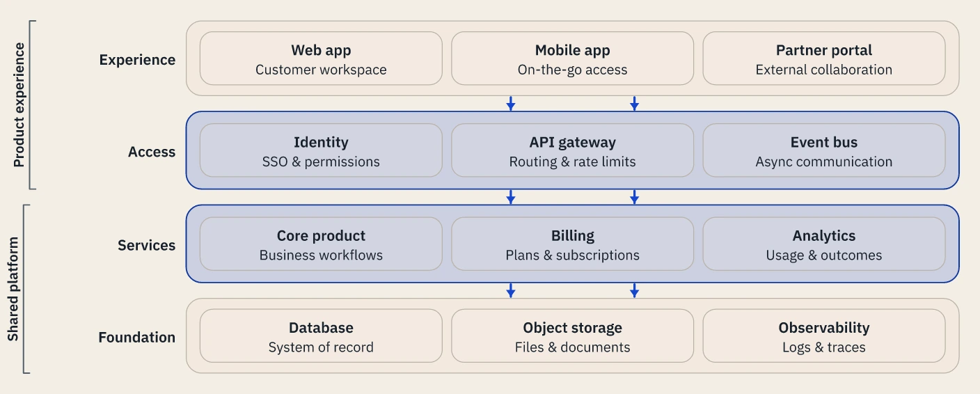
Task: Select the Shared platform vertical label
Action: click(x=13, y=289)
